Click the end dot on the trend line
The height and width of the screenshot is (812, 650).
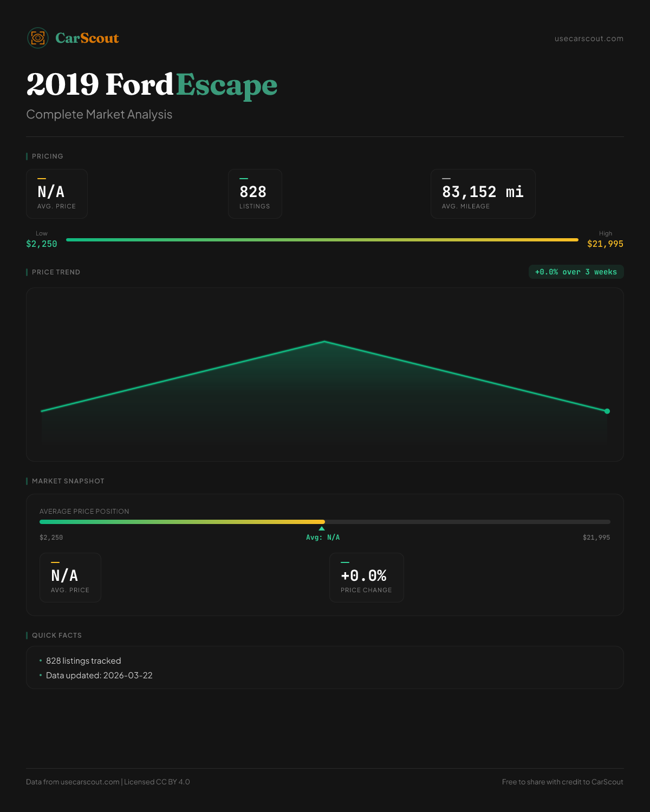(607, 411)
